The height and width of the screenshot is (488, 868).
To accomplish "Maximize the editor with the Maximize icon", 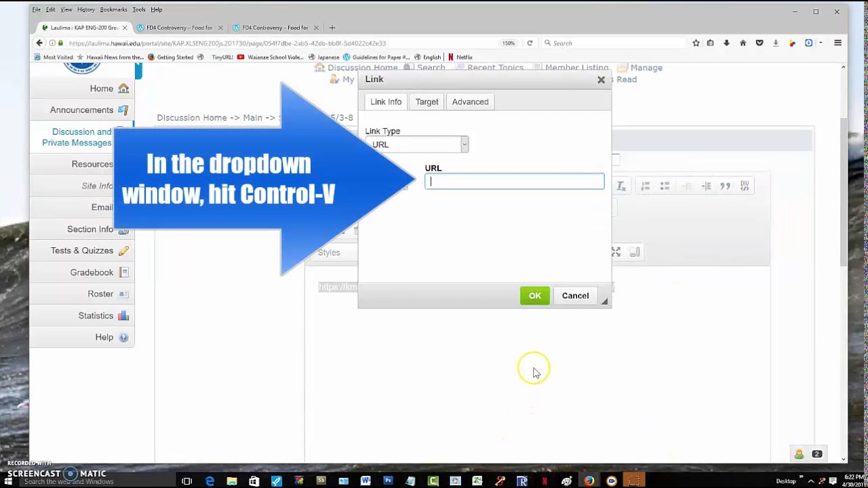I will point(616,252).
